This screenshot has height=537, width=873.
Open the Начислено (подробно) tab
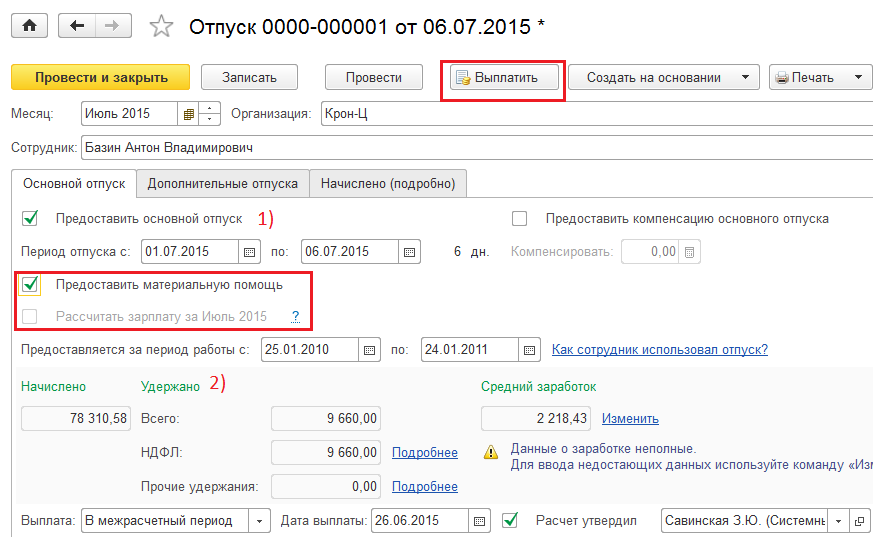[x=388, y=183]
